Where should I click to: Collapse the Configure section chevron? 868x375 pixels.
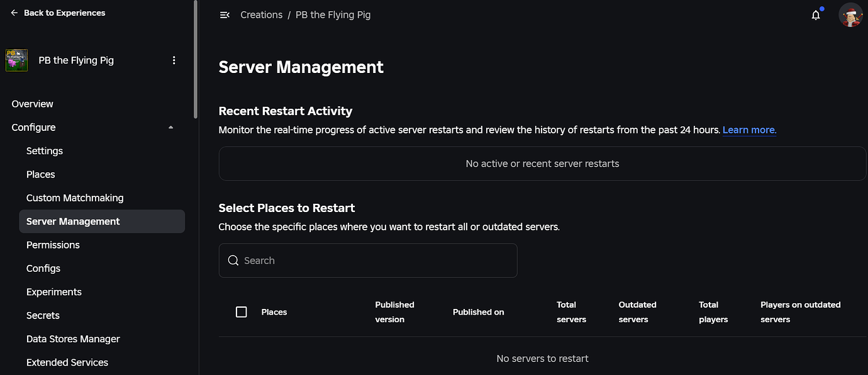tap(171, 128)
